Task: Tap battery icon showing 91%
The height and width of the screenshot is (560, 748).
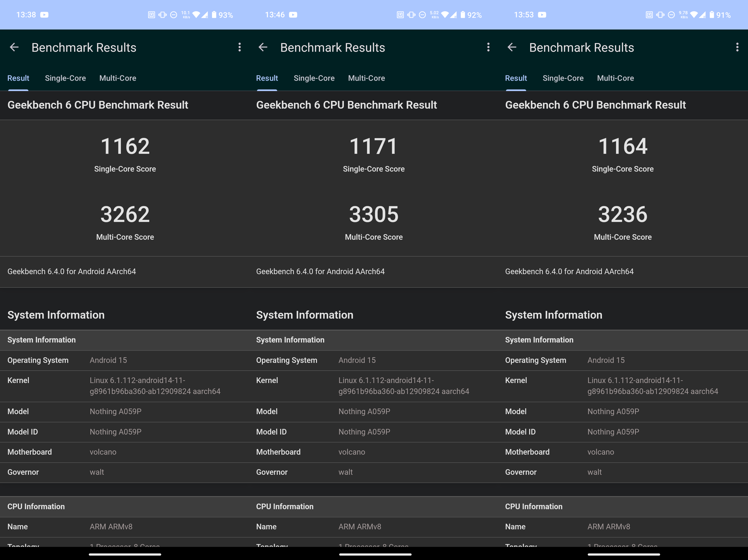Action: pyautogui.click(x=712, y=15)
